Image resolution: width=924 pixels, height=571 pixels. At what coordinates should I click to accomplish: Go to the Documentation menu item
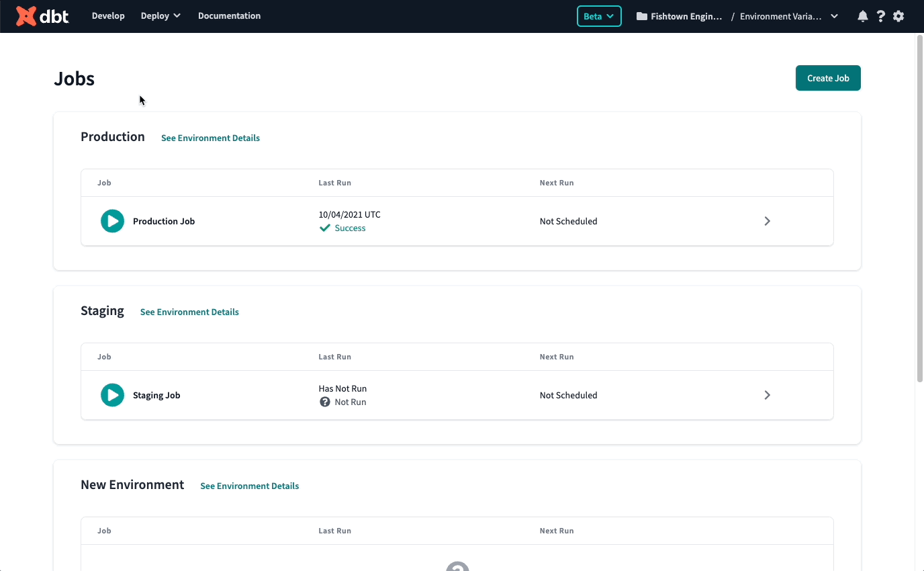coord(229,15)
